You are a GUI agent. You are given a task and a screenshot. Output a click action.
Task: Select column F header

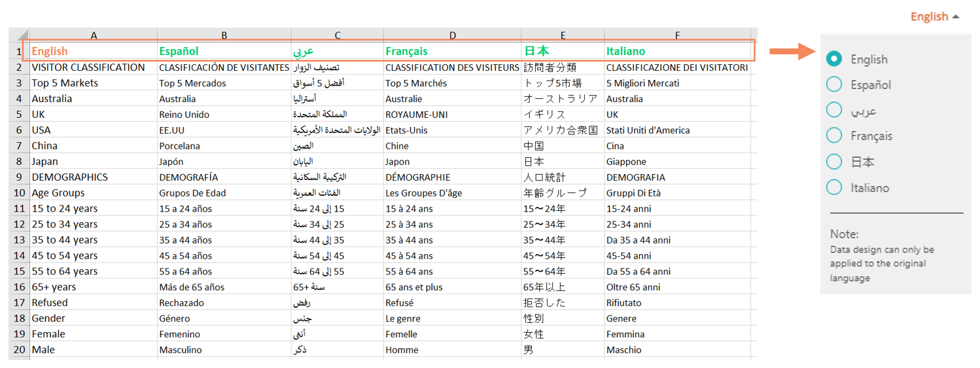pos(677,35)
